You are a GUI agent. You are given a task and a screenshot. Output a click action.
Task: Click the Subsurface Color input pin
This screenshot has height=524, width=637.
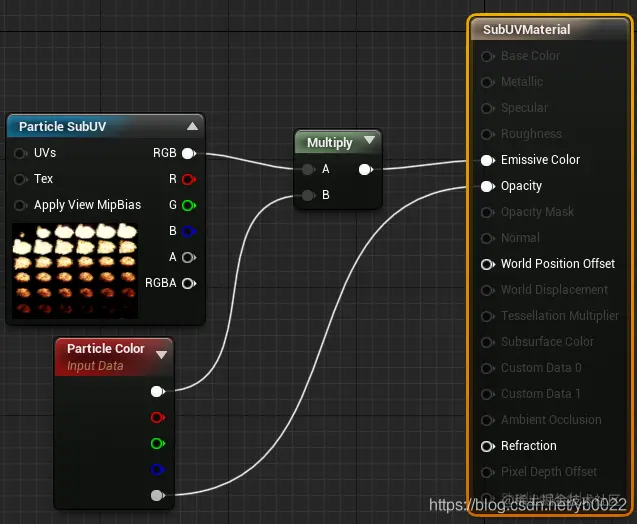point(488,342)
